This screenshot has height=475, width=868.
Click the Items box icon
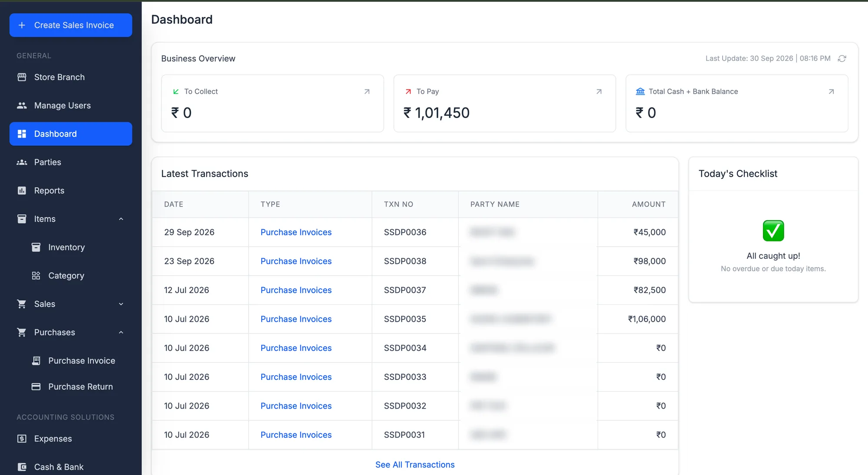click(x=22, y=219)
